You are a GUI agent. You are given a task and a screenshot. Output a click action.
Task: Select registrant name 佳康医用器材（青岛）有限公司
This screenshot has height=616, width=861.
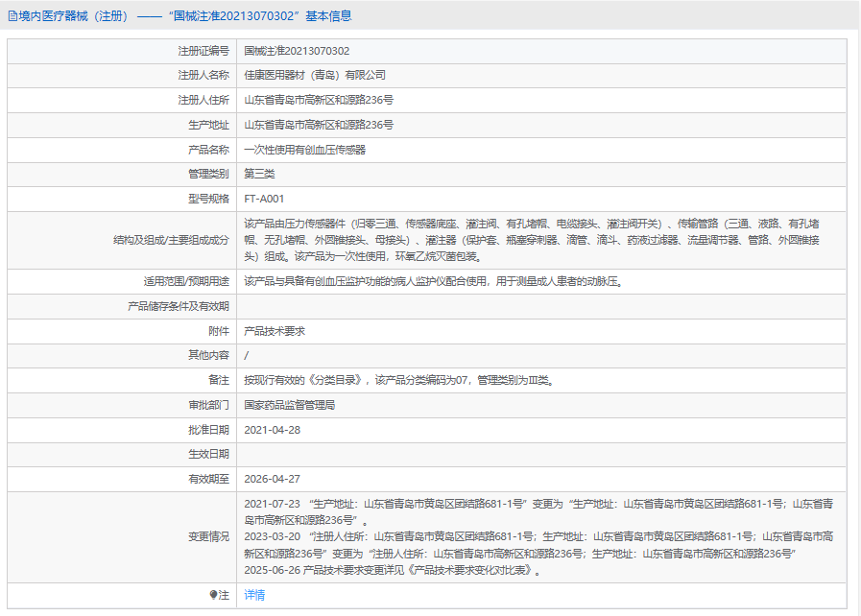point(315,75)
